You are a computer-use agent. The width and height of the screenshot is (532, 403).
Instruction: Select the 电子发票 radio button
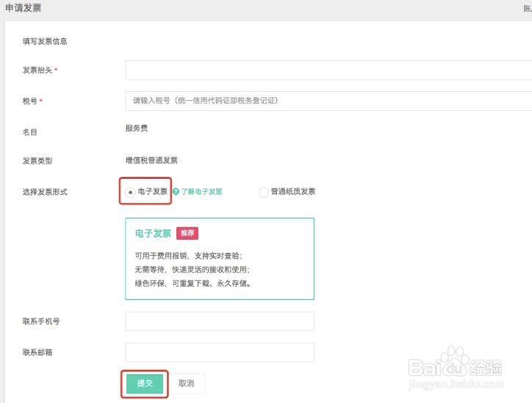click(131, 193)
